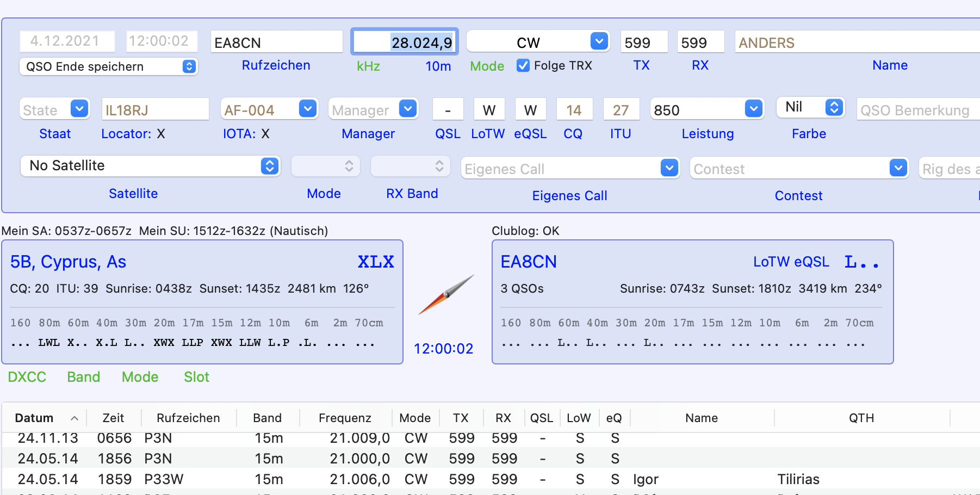Open the No Satellite selector
Viewport: 980px width, 495px height.
point(269,166)
